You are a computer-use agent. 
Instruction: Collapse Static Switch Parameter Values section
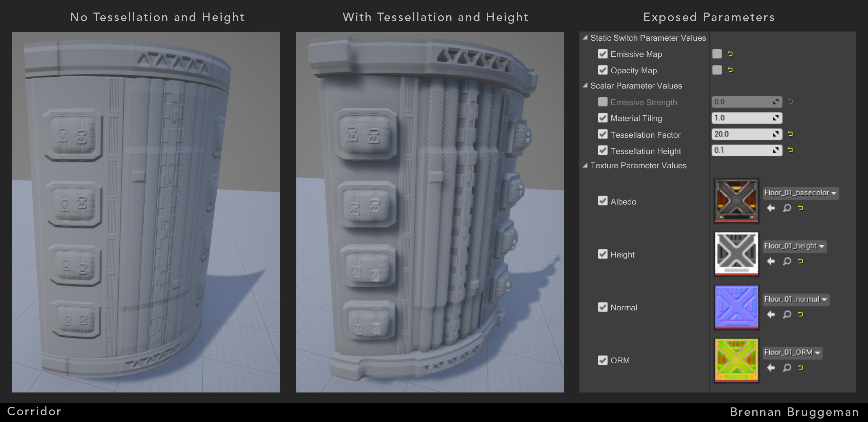point(585,38)
